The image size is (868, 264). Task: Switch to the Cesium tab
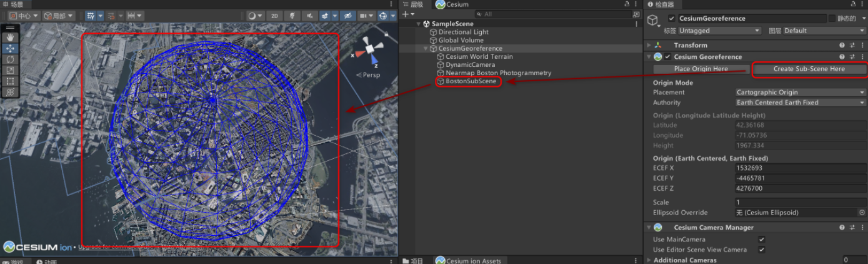(452, 4)
